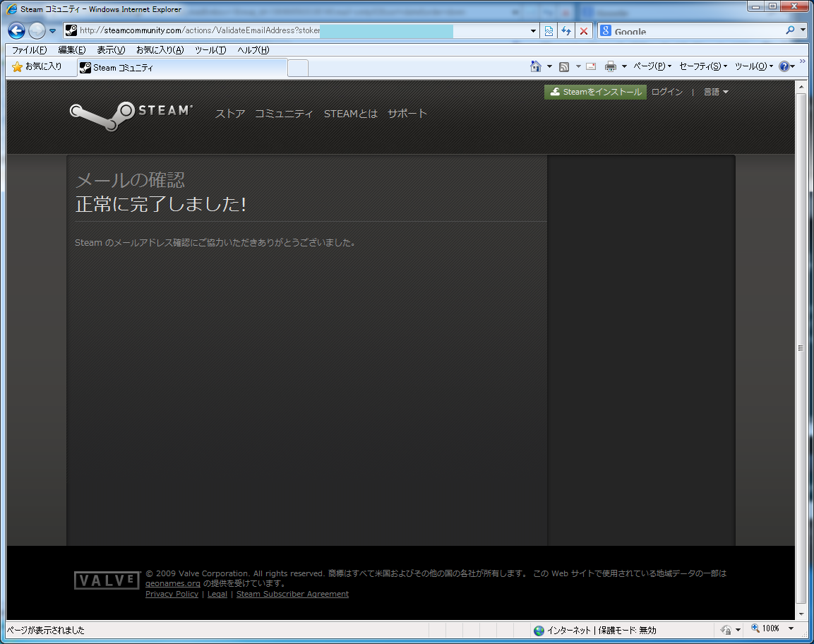This screenshot has width=814, height=644.
Task: Click the Read Mail icon
Action: (591, 66)
